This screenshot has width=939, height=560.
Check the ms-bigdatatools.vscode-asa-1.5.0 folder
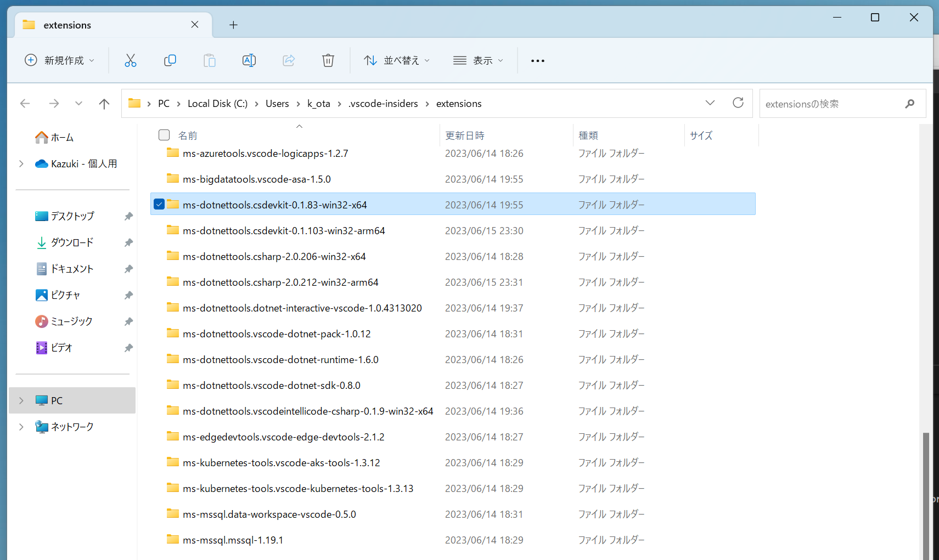(159, 178)
